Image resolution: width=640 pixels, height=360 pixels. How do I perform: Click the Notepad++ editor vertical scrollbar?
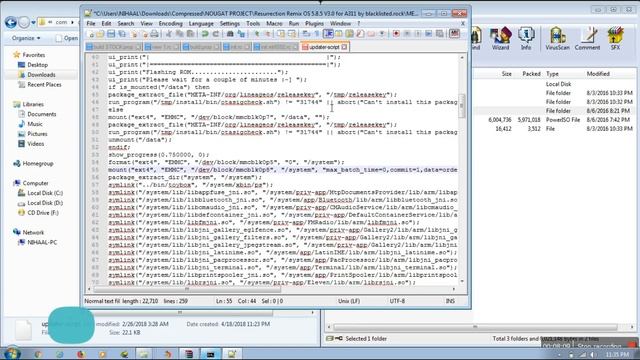click(x=462, y=106)
